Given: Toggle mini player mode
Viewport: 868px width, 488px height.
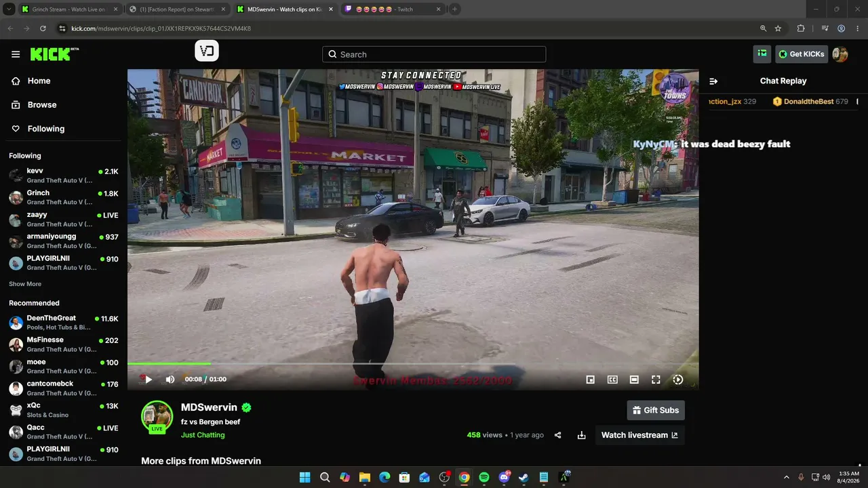Looking at the screenshot, I should coord(591,380).
